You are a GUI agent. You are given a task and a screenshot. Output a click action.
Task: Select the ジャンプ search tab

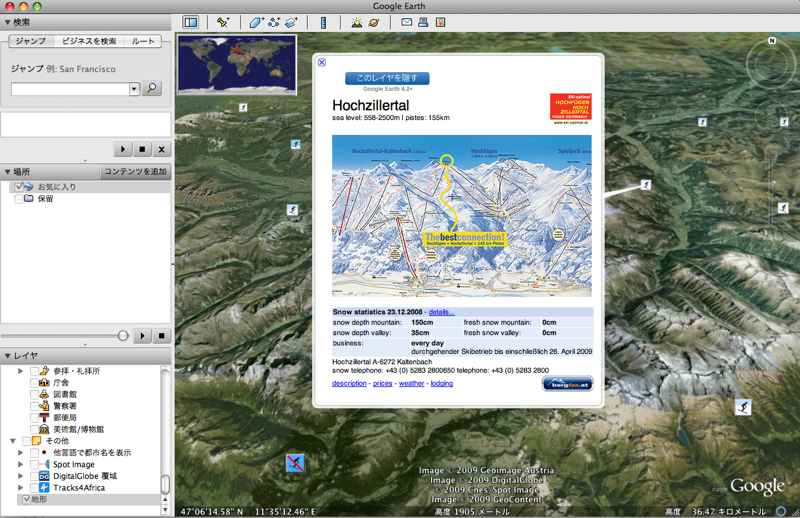click(31, 41)
